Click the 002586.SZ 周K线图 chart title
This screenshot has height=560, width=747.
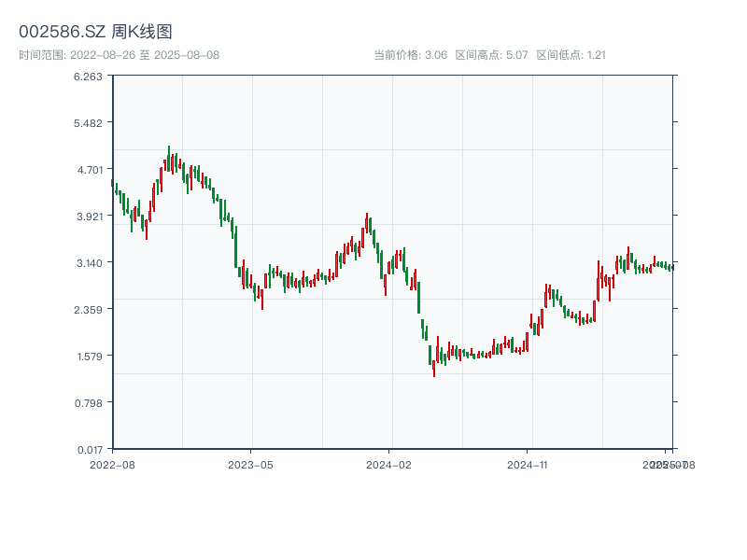[95, 33]
